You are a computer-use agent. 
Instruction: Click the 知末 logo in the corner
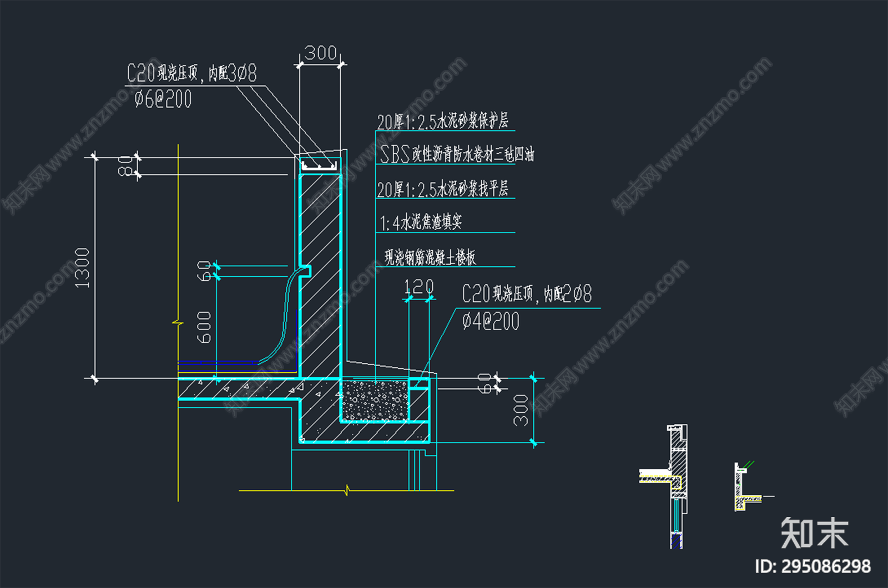tap(814, 533)
